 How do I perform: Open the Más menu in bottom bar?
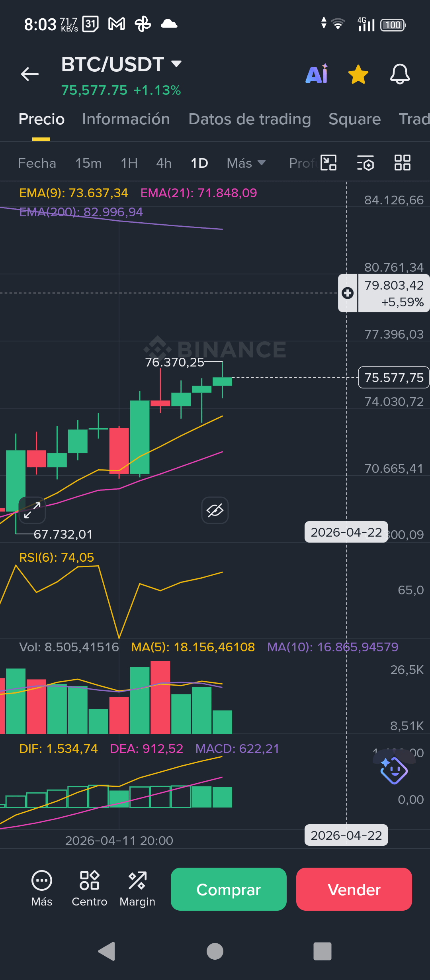(42, 889)
